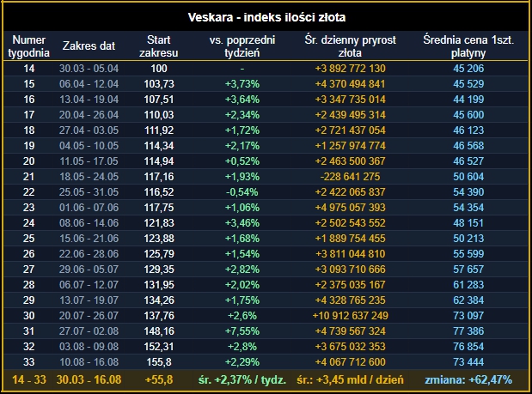Click the summary week range '14 - 33'
532x394 pixels.
(29, 379)
